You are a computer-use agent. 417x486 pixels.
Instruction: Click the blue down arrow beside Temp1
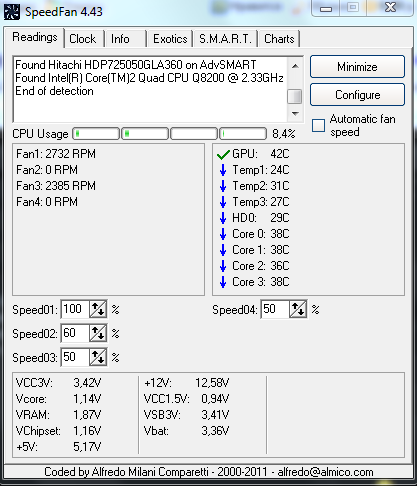pos(223,170)
